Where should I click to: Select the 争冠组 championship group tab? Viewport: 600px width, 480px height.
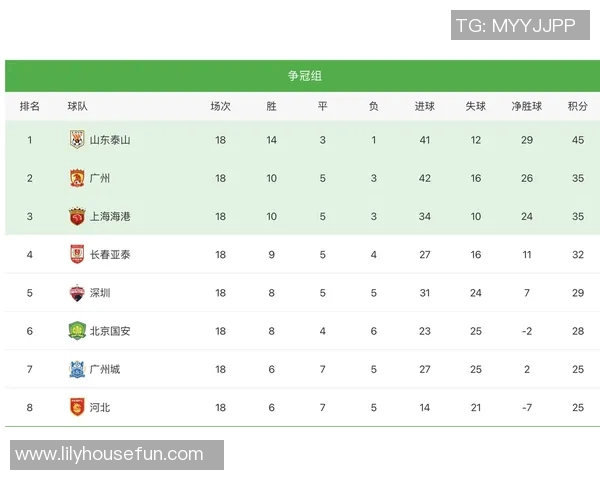pos(303,76)
